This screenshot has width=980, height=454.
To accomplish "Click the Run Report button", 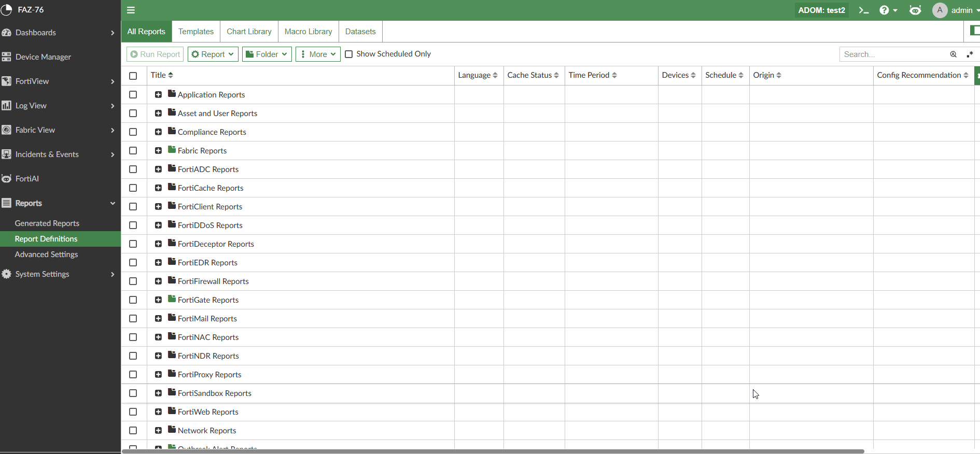I will coord(155,54).
